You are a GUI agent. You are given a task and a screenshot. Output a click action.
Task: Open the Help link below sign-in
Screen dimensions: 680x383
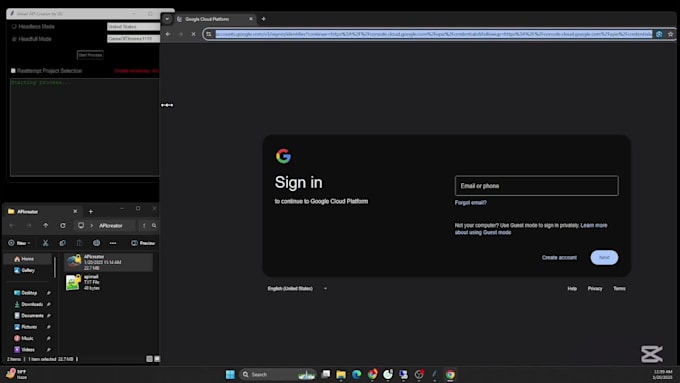pos(572,288)
